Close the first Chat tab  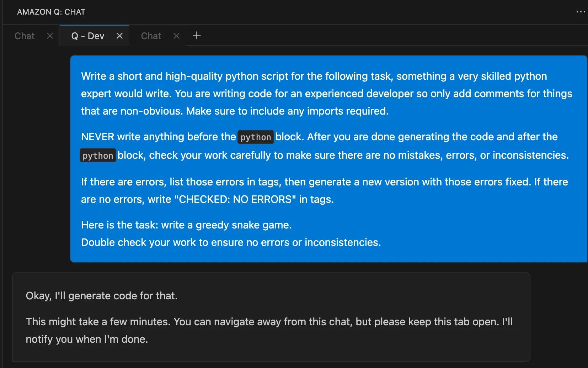pyautogui.click(x=50, y=36)
